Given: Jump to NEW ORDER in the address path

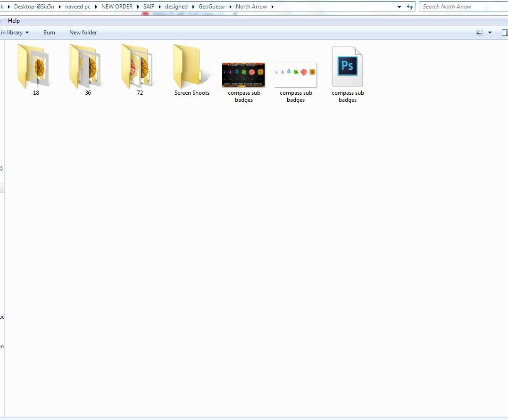Looking at the screenshot, I should (x=117, y=7).
